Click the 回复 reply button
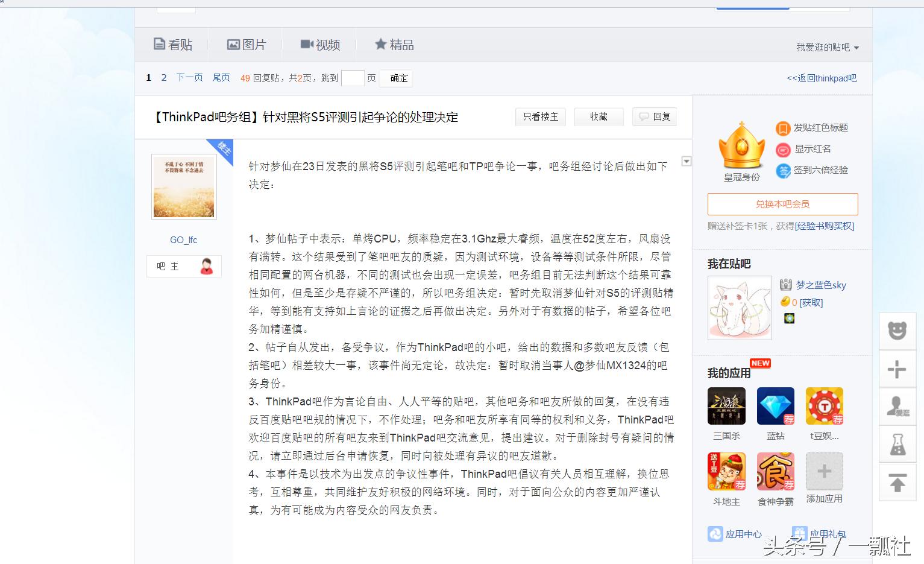Screen dimensions: 924x564 [655, 117]
